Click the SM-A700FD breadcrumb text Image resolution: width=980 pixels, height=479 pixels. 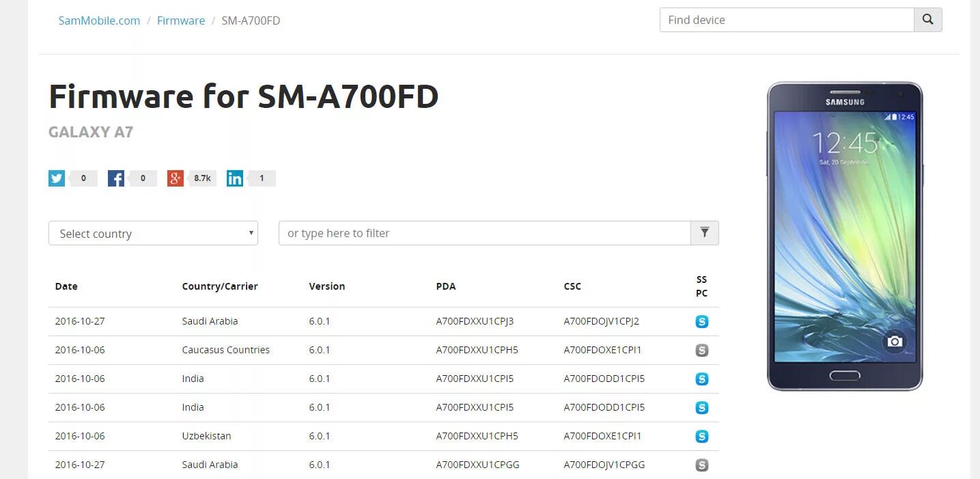pyautogui.click(x=251, y=20)
